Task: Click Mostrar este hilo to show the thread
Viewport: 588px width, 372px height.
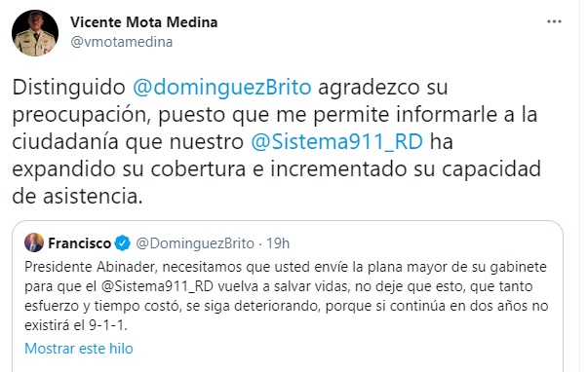Action: coord(79,349)
